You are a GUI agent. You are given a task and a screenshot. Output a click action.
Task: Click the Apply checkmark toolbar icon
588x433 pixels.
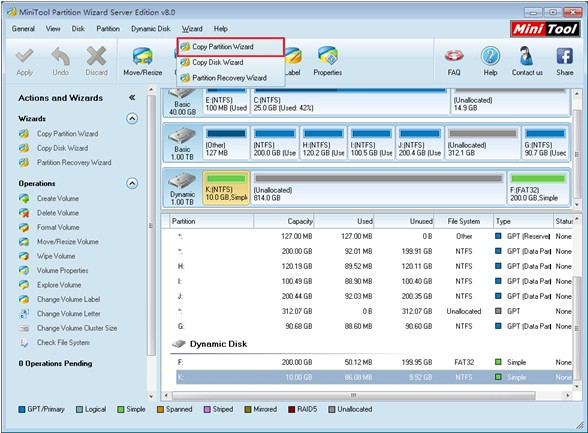(x=24, y=57)
